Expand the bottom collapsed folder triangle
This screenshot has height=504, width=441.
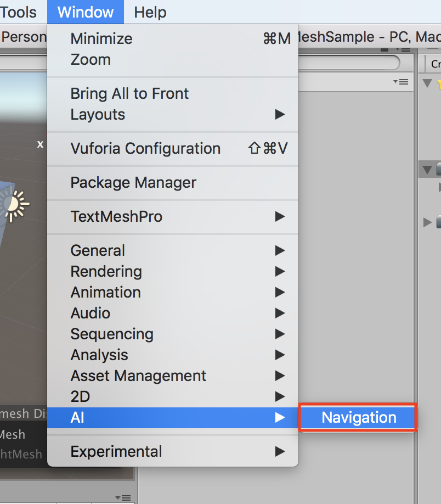click(428, 222)
